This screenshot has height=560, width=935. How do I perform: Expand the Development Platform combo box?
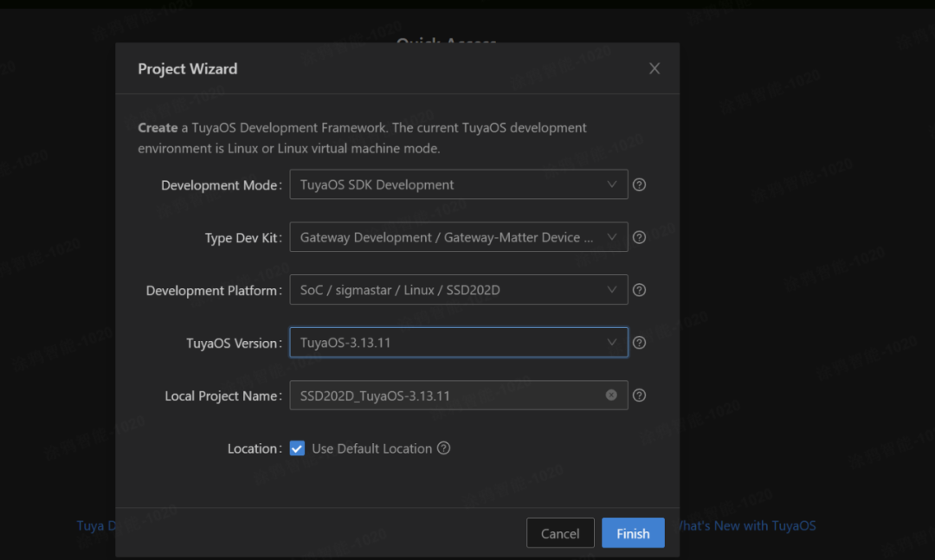(458, 290)
